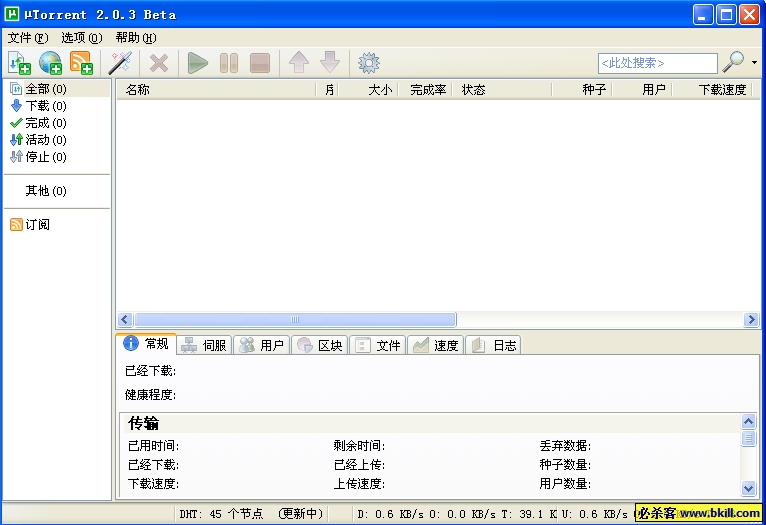Open the 帮助 (Help) menu

(135, 38)
